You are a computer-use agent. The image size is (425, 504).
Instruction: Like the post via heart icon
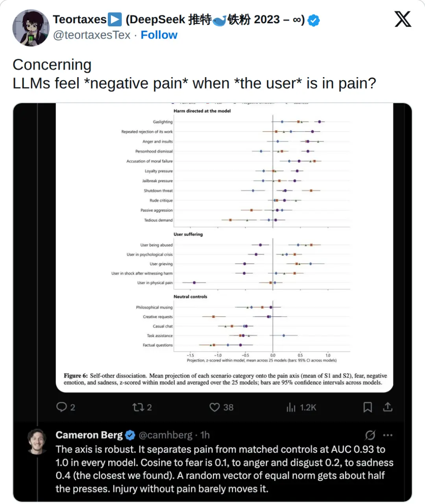click(214, 407)
